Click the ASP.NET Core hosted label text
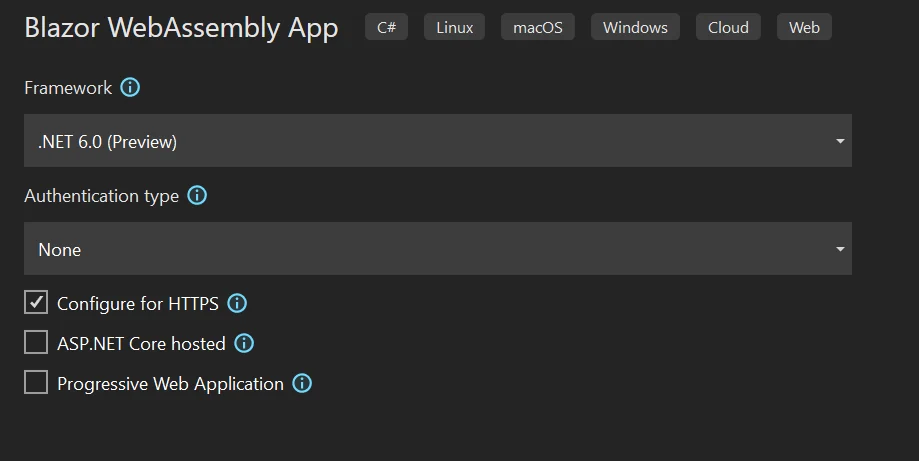Image resolution: width=919 pixels, height=461 pixels. coord(141,343)
